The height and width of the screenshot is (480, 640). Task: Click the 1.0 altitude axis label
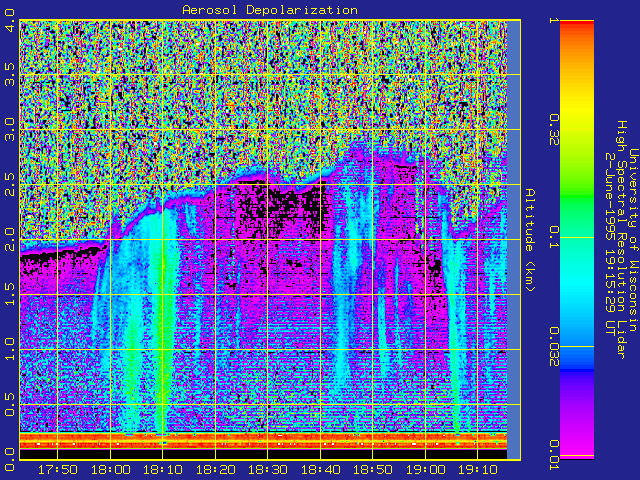[10, 349]
